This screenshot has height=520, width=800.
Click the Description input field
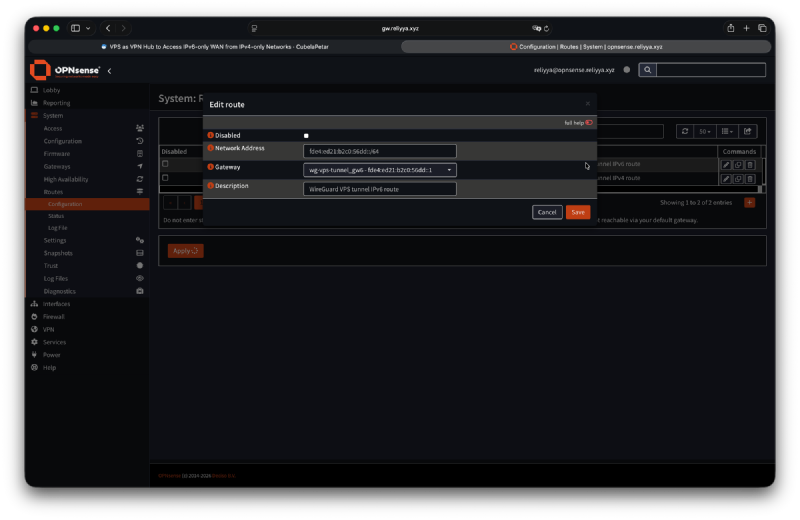380,189
